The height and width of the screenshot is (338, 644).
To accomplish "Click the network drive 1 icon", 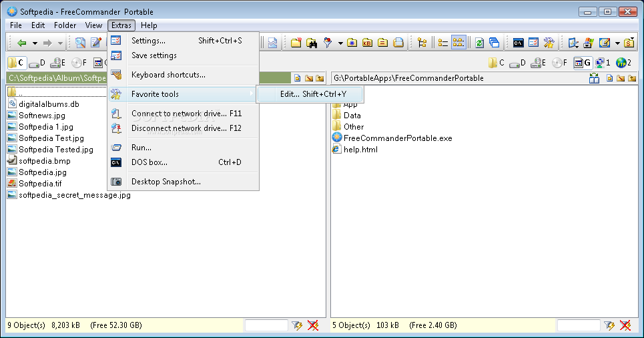I will click(603, 63).
